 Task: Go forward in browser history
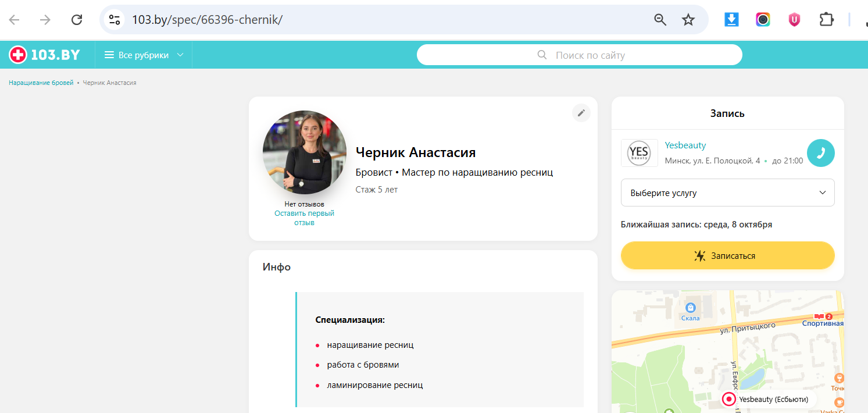[45, 20]
